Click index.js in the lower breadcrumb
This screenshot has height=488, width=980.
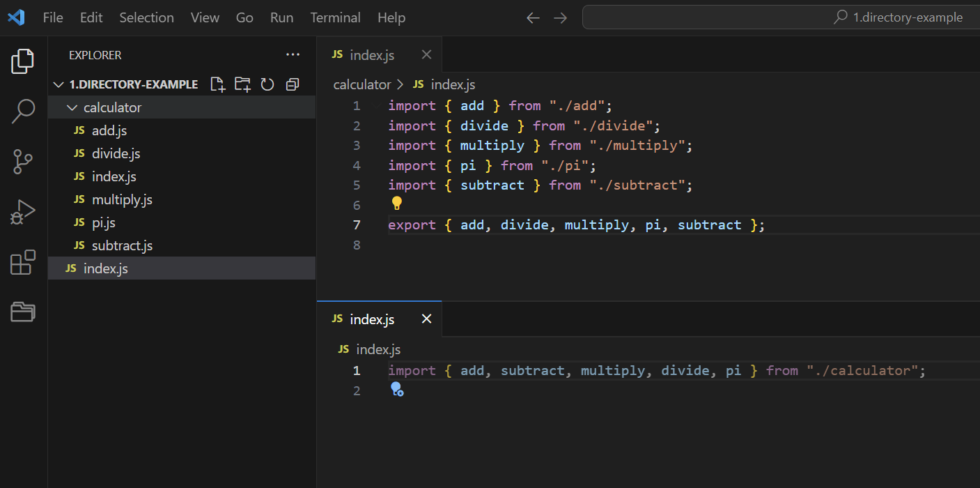pyautogui.click(x=378, y=349)
